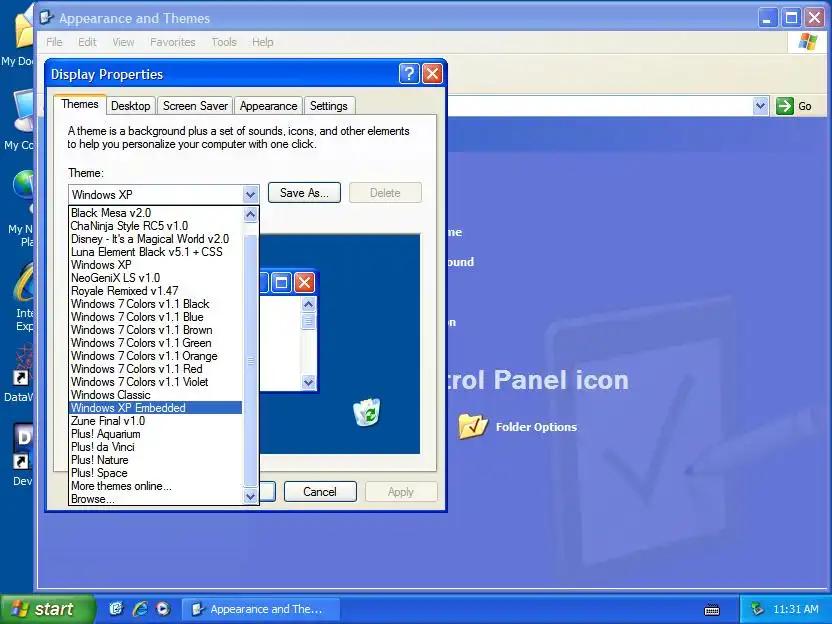The image size is (832, 624).
Task: Select ChaNinja Style RC5 v1.0 theme
Action: click(156, 226)
